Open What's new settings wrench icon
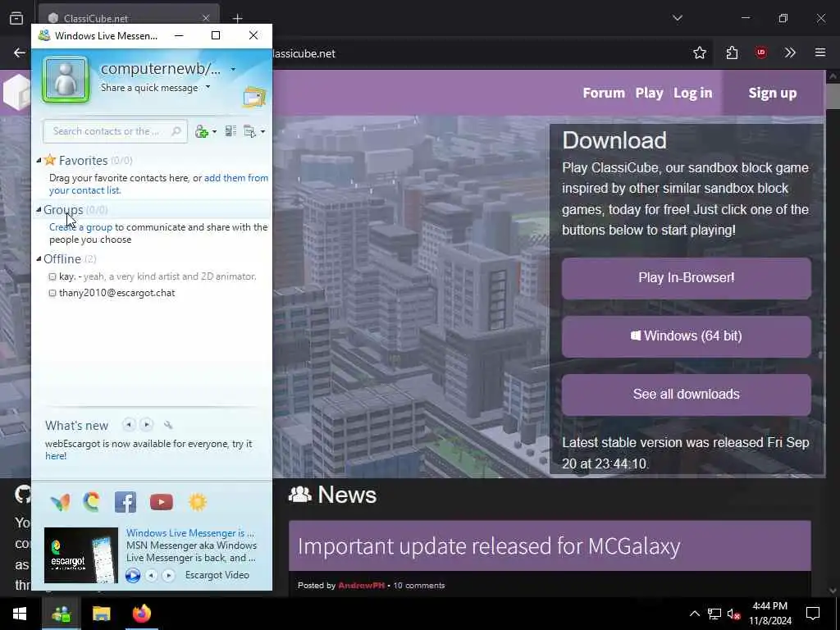Image resolution: width=840 pixels, height=630 pixels. tap(168, 426)
